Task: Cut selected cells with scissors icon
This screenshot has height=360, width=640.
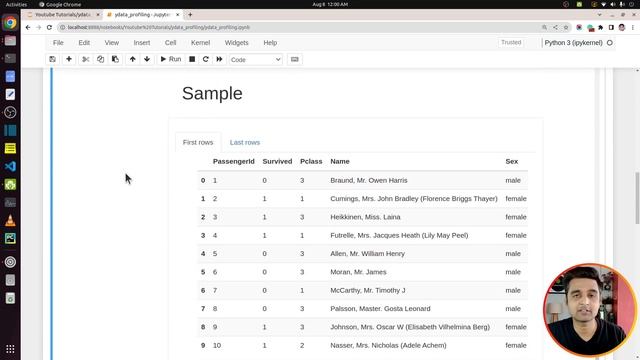Action: 85,59
